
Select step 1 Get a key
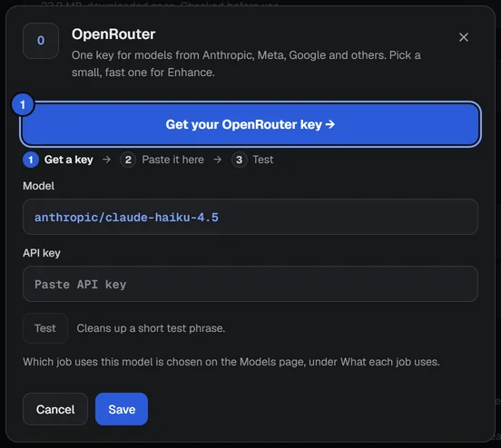coord(58,160)
